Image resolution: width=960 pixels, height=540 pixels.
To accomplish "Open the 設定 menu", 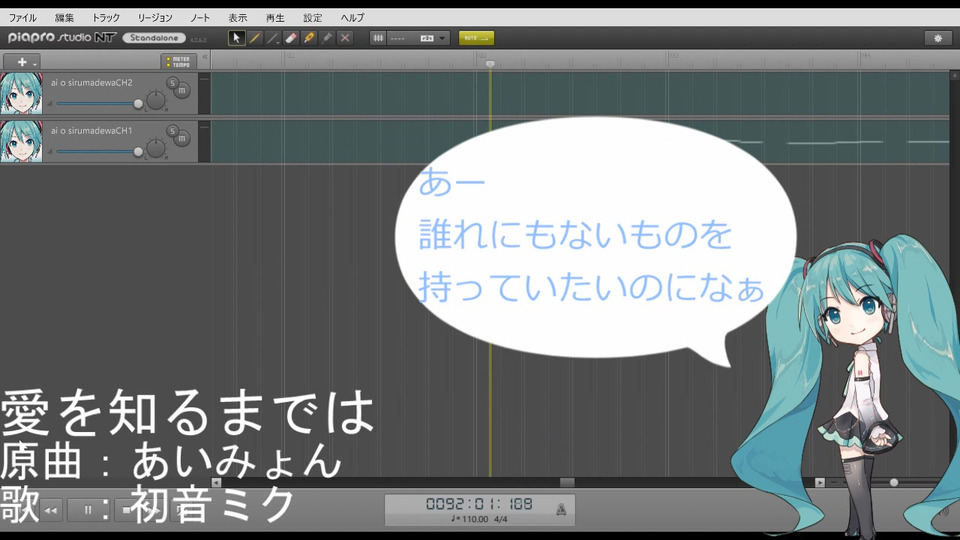I will 312,18.
